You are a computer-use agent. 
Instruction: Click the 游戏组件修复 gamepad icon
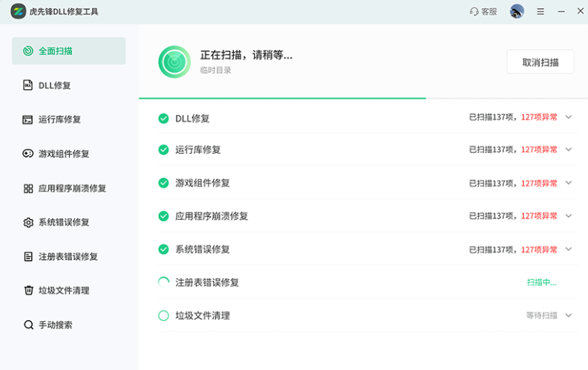pos(27,154)
